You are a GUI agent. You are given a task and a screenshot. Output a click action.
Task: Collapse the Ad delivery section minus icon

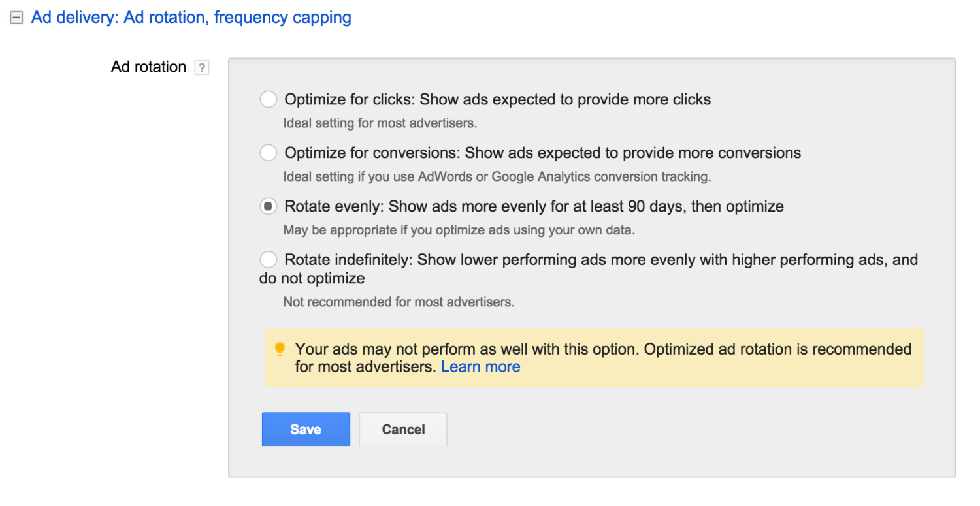tap(16, 18)
